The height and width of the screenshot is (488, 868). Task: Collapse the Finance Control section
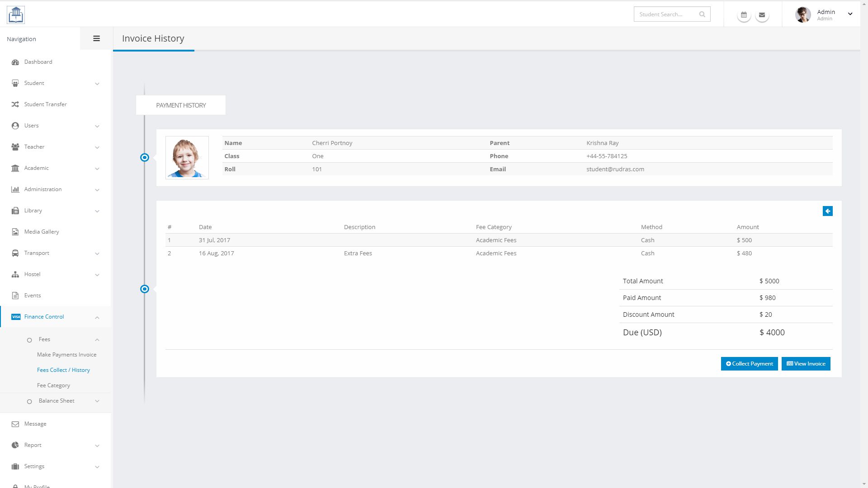97,318
